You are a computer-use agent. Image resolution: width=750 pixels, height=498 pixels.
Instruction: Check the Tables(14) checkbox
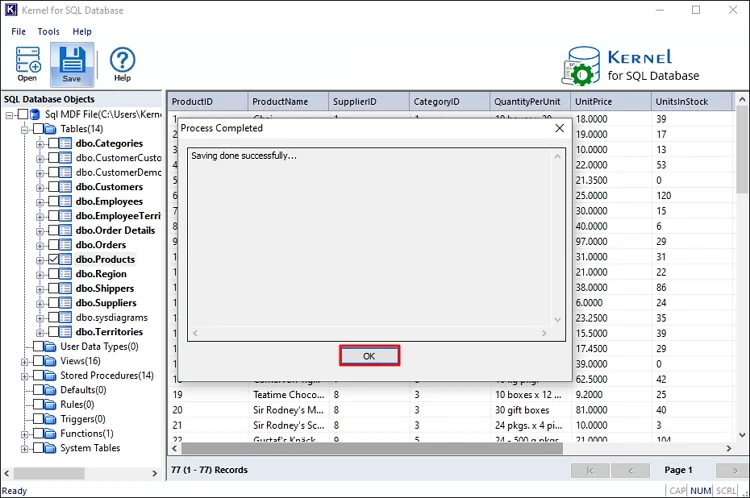point(38,129)
